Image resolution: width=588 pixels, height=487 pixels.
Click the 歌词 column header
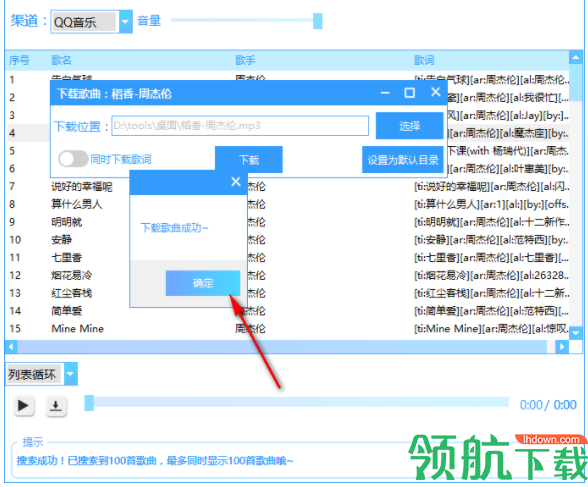coord(424,60)
